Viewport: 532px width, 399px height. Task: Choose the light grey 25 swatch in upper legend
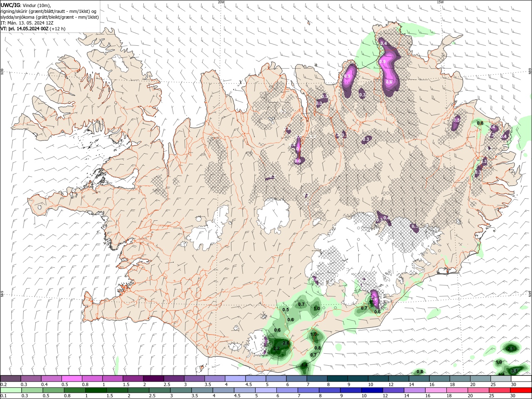500,379
